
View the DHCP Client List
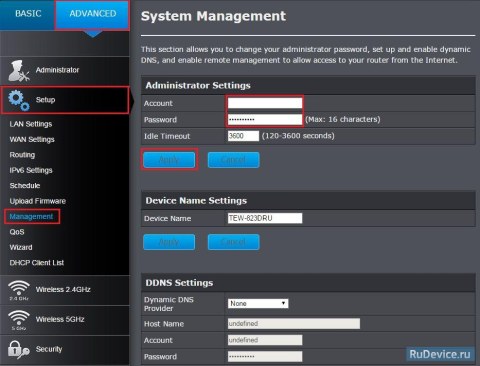37,263
